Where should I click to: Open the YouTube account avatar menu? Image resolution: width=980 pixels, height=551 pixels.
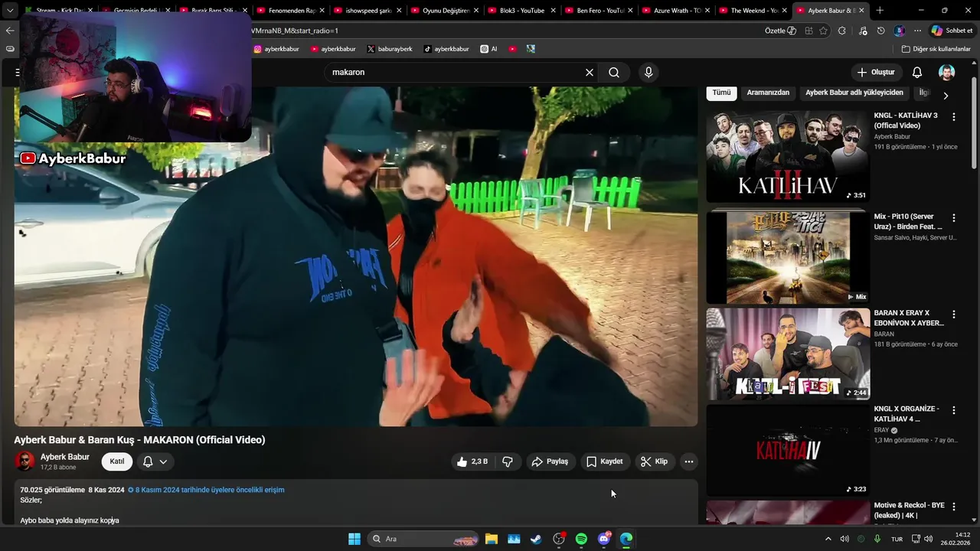pos(947,72)
